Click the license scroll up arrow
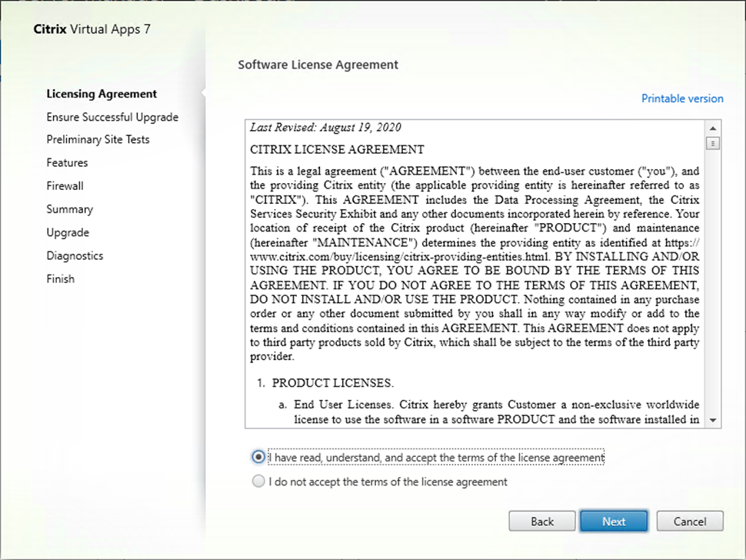 (713, 128)
